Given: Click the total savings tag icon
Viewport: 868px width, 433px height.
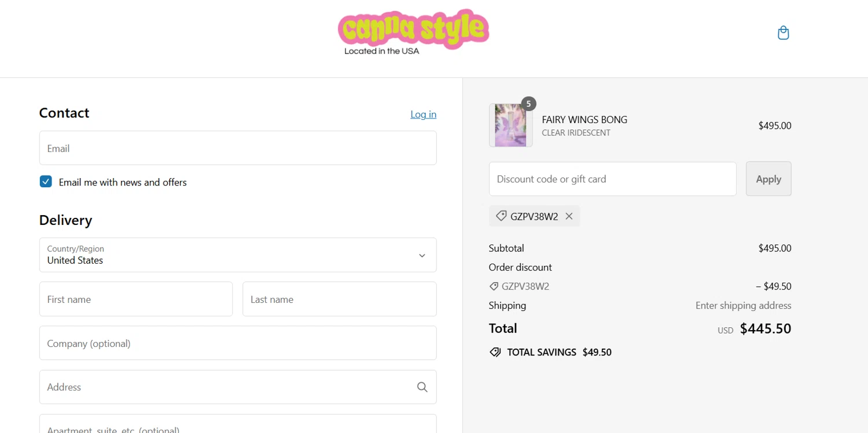Looking at the screenshot, I should 495,352.
